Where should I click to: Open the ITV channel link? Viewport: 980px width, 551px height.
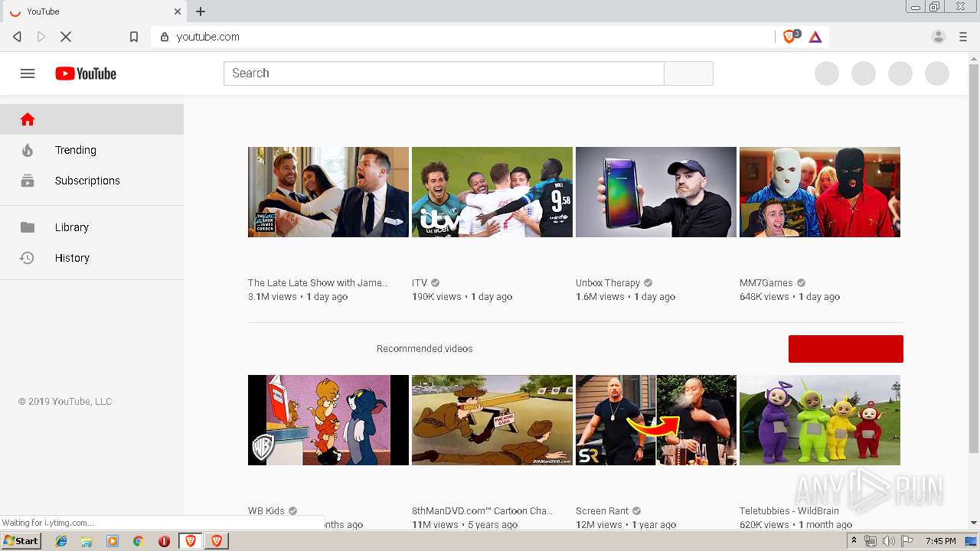tap(420, 283)
